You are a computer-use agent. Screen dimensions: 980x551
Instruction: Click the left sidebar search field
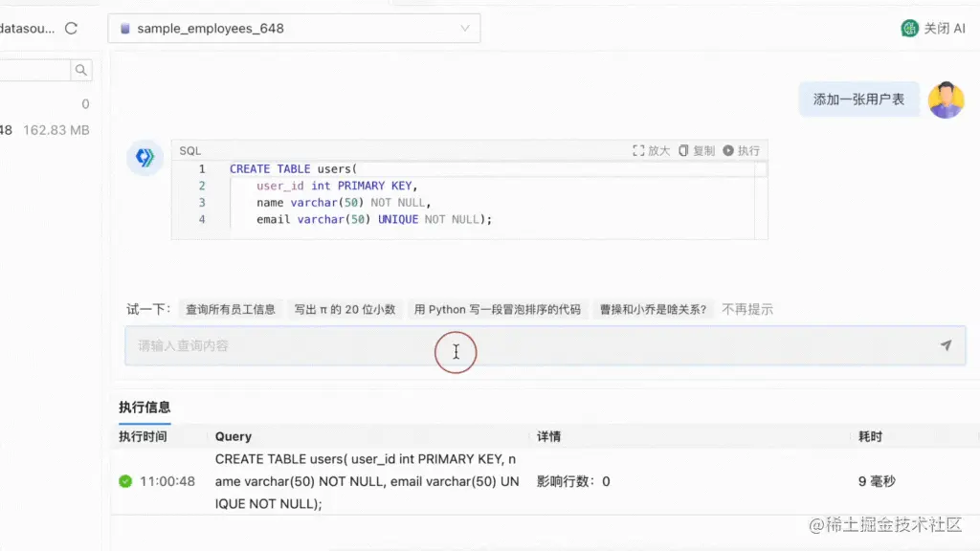click(x=35, y=70)
